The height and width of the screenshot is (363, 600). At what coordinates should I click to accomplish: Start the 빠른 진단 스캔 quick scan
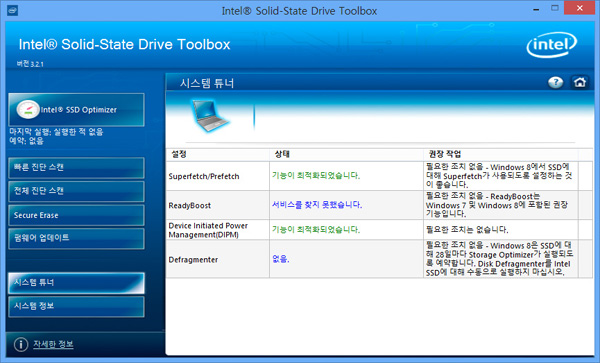pyautogui.click(x=77, y=168)
